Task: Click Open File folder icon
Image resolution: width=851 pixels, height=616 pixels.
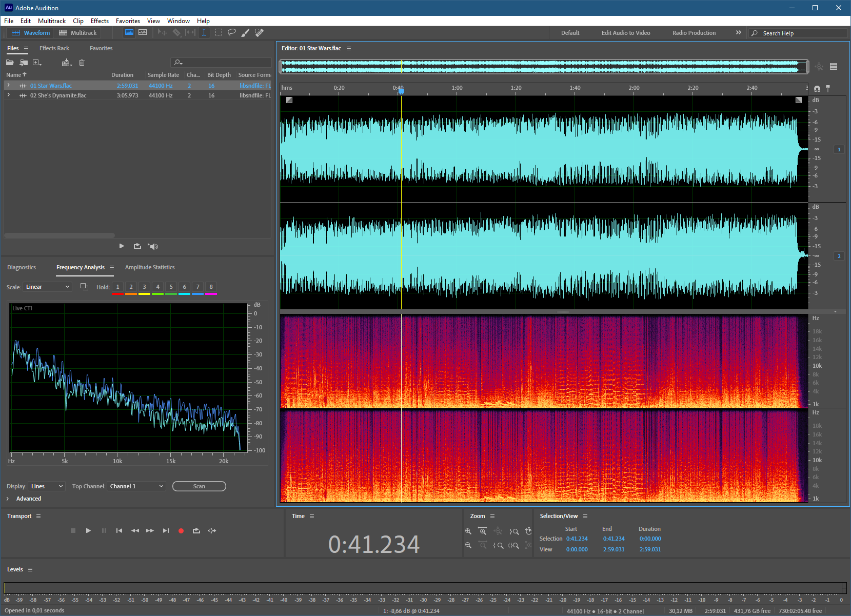Action: (x=10, y=63)
